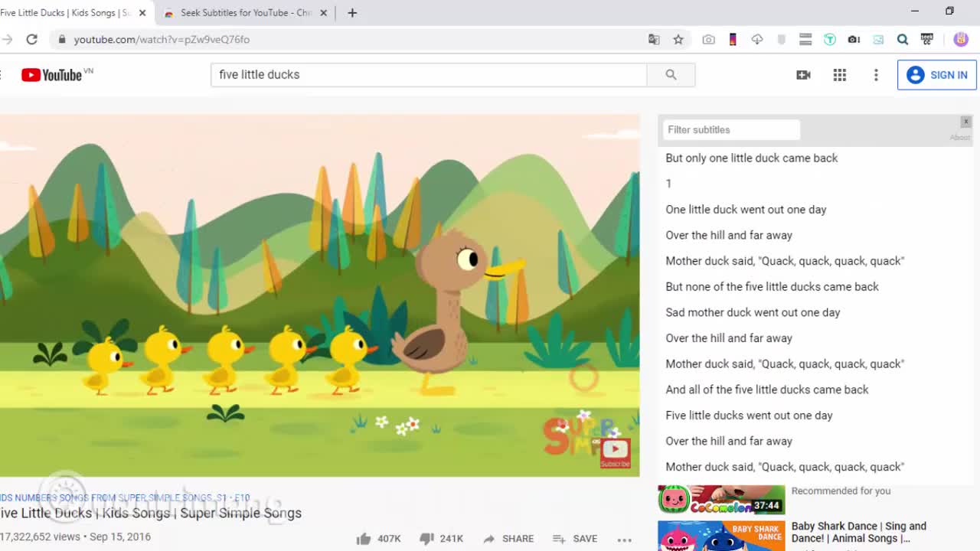Open the YouTube apps grid

(x=840, y=74)
